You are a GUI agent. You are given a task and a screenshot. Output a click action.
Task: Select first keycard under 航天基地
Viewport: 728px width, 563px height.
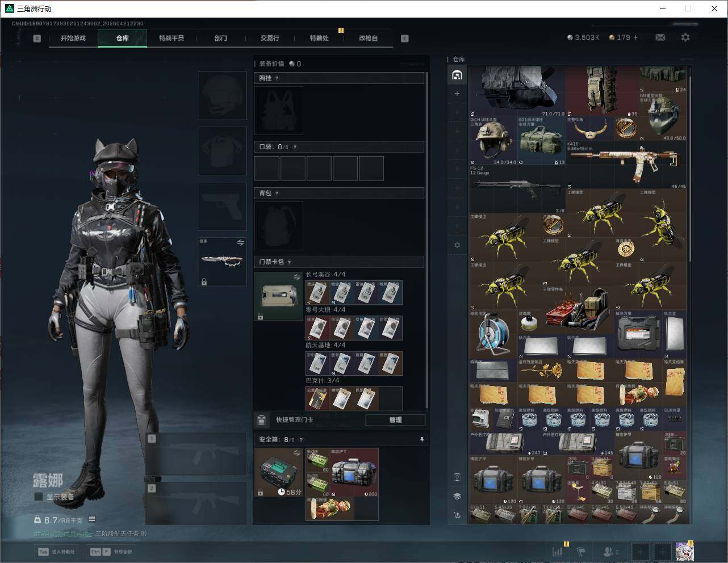point(317,363)
